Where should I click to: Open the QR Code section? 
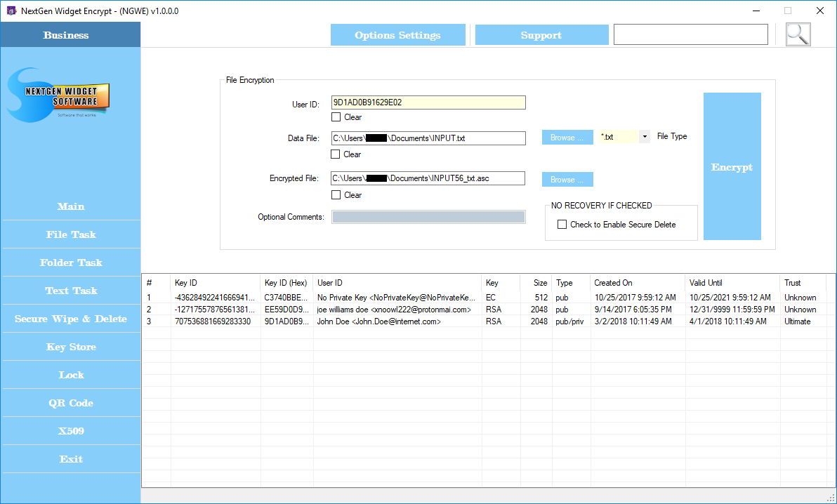(x=71, y=403)
